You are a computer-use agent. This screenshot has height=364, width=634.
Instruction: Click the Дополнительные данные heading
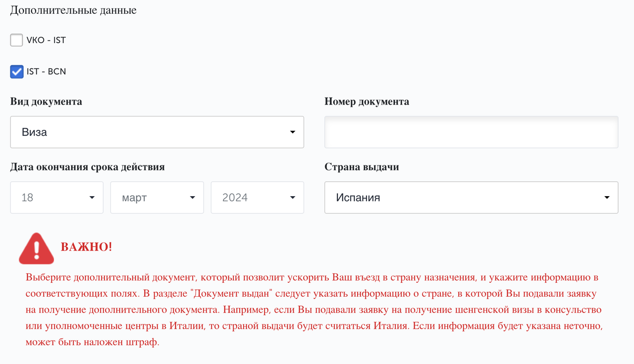[73, 10]
